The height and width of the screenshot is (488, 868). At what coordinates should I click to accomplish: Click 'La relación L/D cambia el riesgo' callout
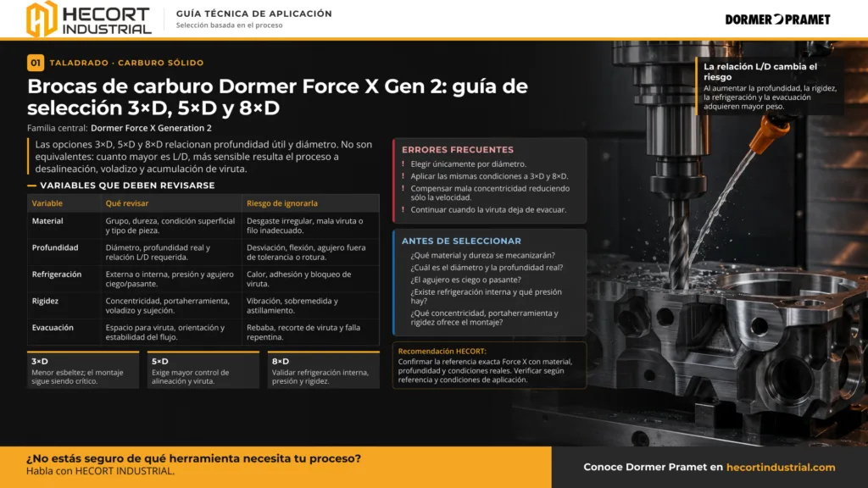(771, 86)
